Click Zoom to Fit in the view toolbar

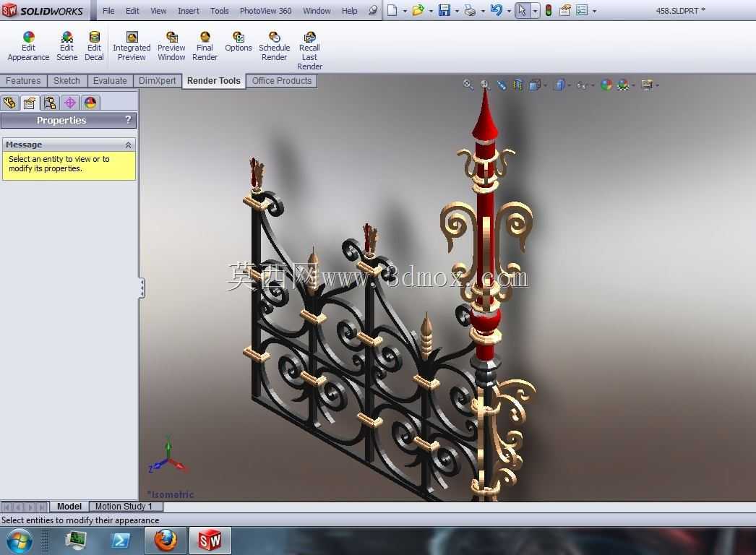[468, 85]
